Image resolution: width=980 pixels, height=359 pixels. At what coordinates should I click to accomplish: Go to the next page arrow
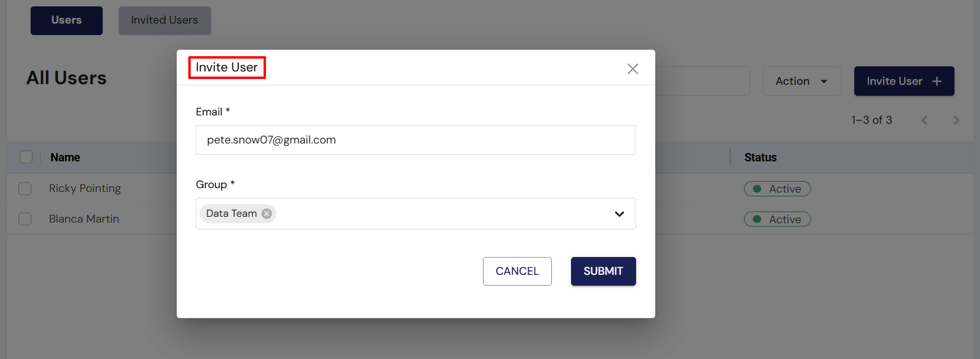click(956, 120)
